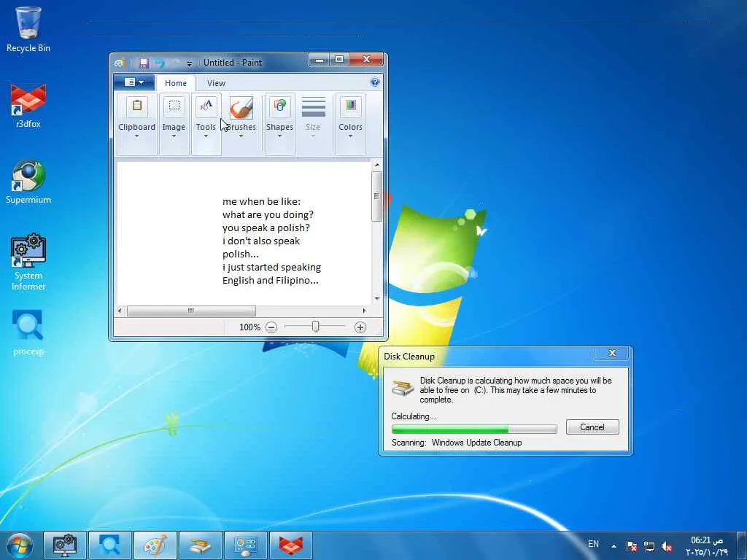Select the procexp desktop icon

click(x=28, y=332)
